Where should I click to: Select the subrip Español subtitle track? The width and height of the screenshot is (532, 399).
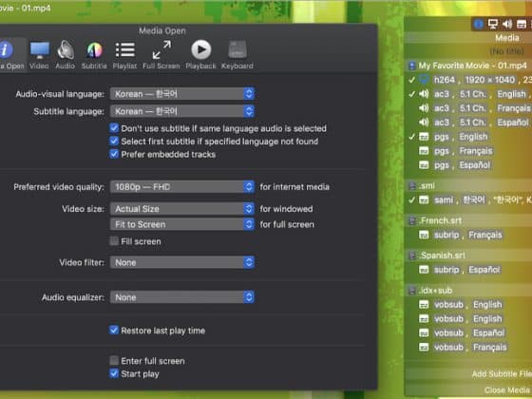tap(469, 270)
